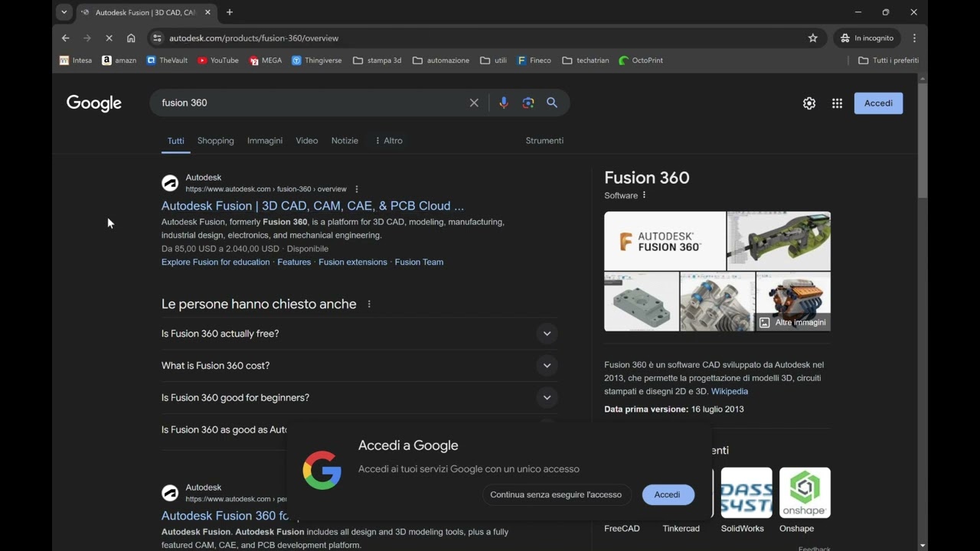
Task: Click the fusion 360 search field
Action: pyautogui.click(x=310, y=103)
